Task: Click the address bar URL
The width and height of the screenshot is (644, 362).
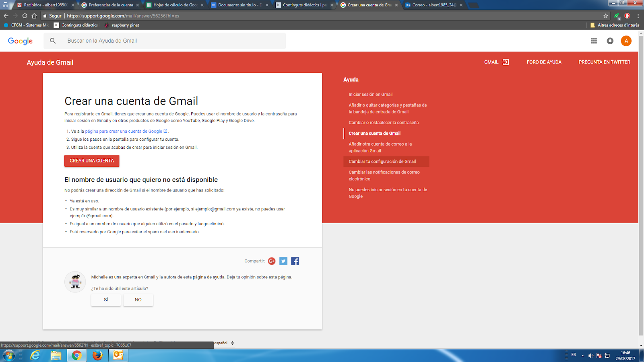Action: coord(123,16)
